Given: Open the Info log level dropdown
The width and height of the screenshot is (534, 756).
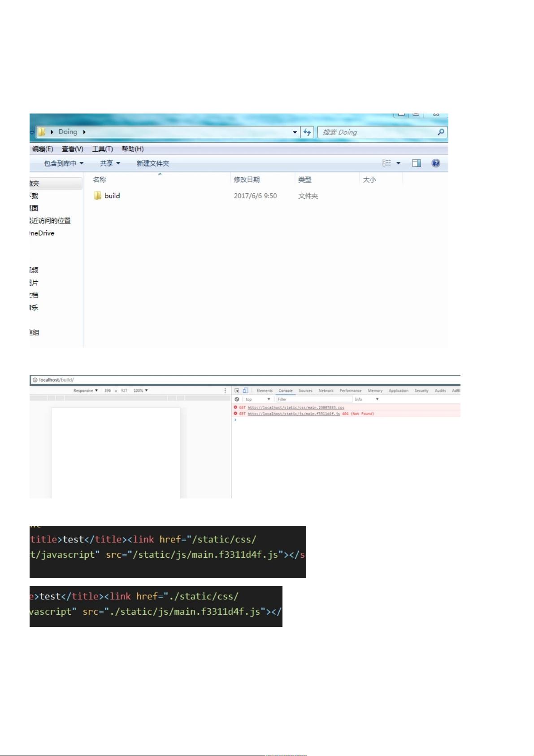Looking at the screenshot, I should 367,399.
